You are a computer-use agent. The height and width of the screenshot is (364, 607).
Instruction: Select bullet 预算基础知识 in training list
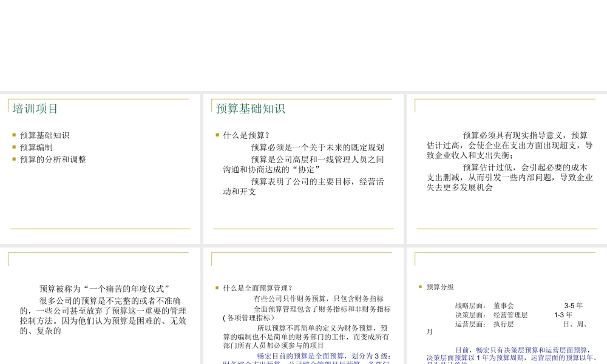44,135
